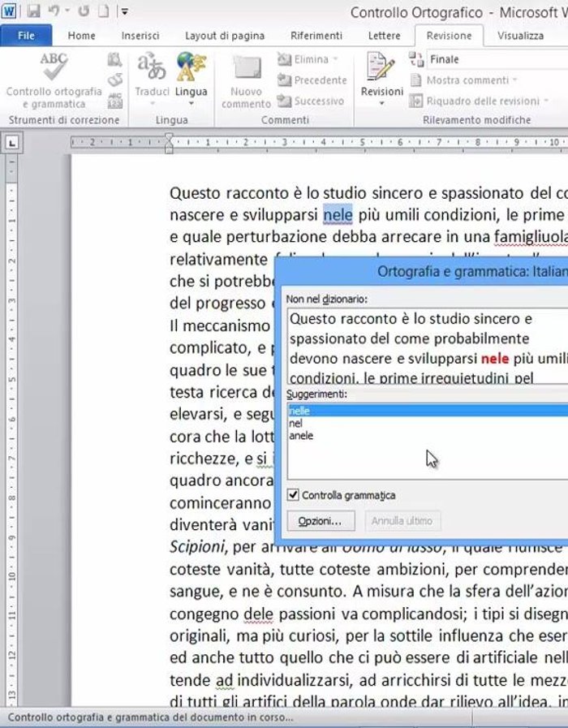Toggle the Riquadro delle revisioni icon
Image resolution: width=568 pixels, height=728 pixels.
[x=416, y=101]
